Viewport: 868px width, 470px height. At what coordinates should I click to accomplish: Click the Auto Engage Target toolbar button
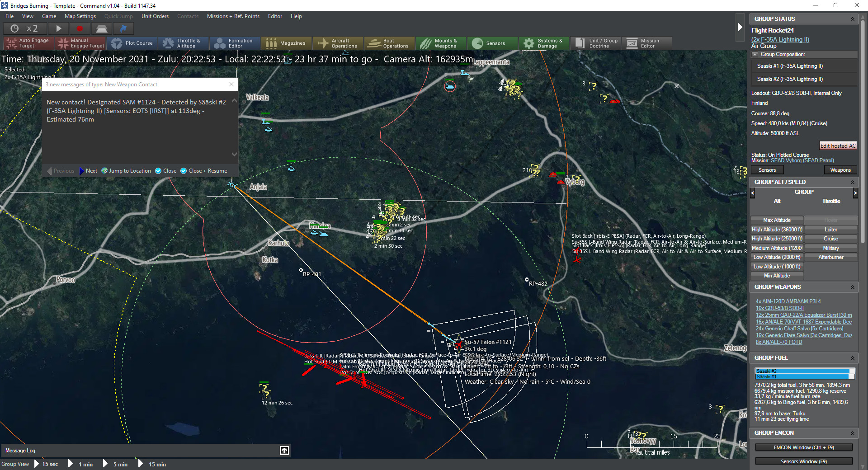[x=28, y=43]
